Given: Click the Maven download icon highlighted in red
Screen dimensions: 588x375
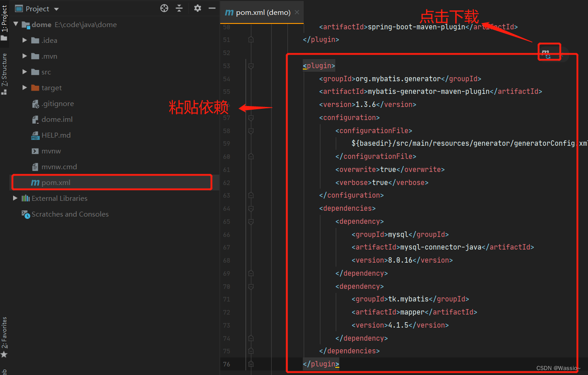Looking at the screenshot, I should point(549,52).
